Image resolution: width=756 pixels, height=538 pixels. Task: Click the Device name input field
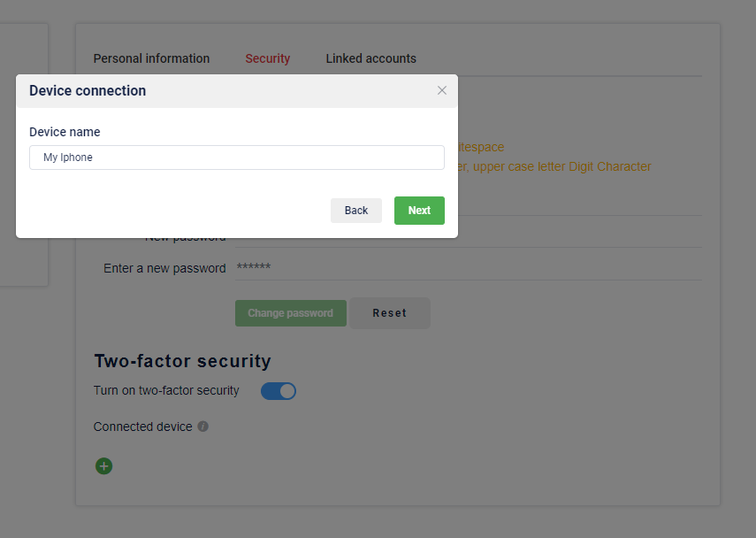[x=237, y=158]
